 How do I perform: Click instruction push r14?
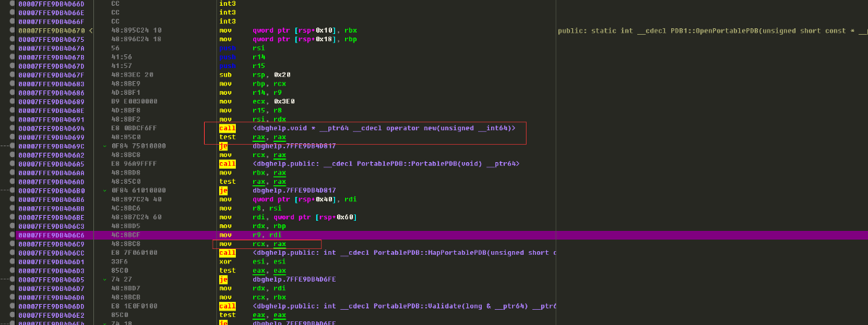point(242,56)
